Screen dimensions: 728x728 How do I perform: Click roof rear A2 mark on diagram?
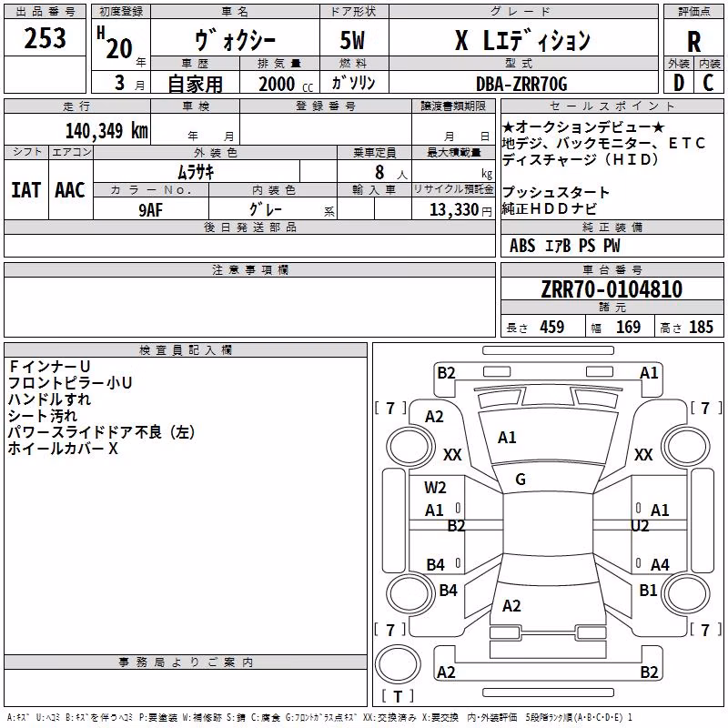511,606
